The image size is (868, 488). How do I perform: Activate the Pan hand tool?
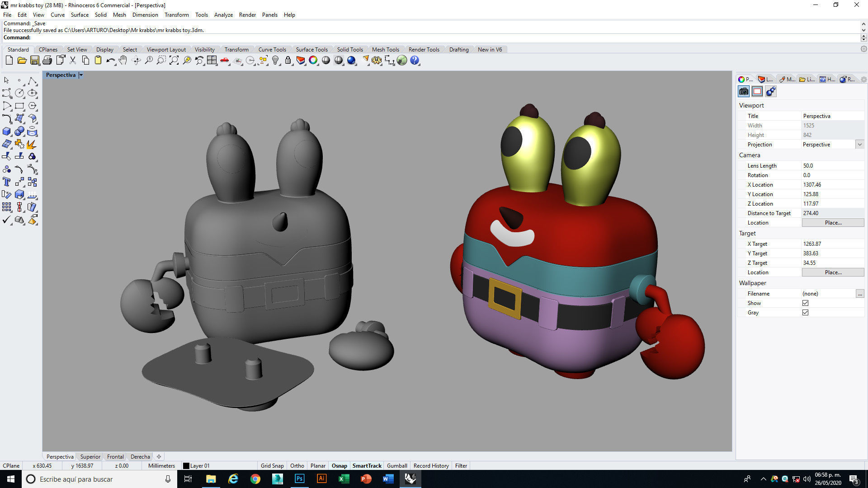click(x=123, y=60)
